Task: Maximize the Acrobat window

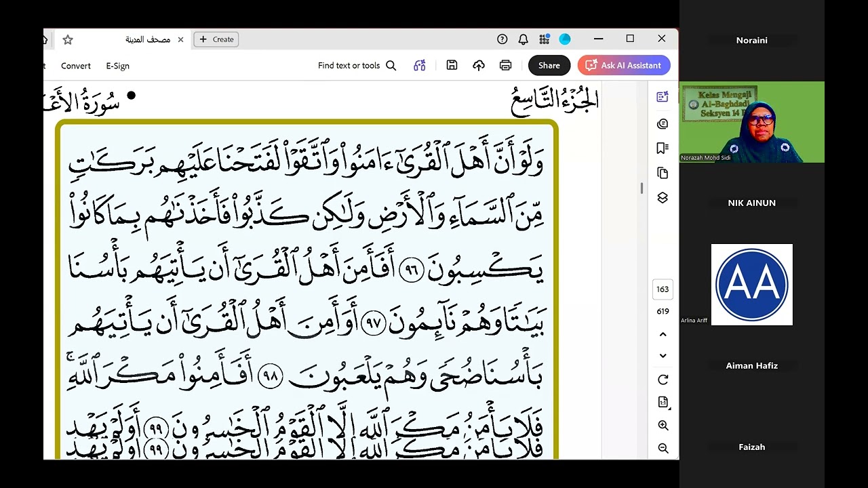Action: click(630, 39)
